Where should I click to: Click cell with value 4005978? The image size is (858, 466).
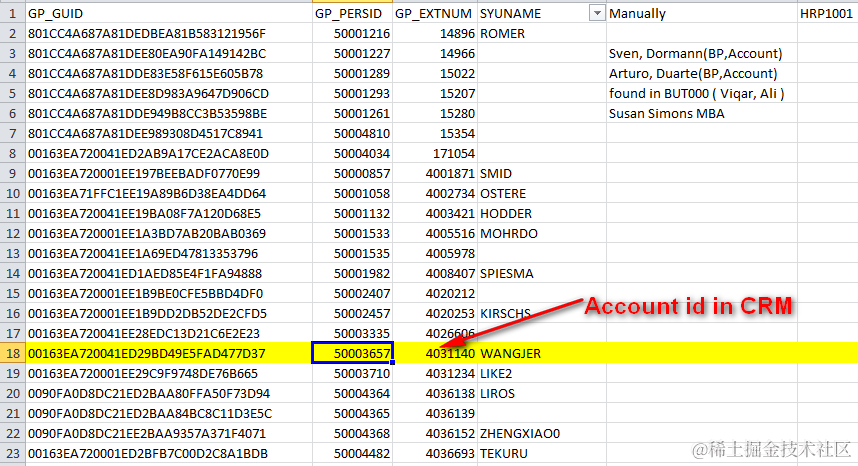[435, 253]
